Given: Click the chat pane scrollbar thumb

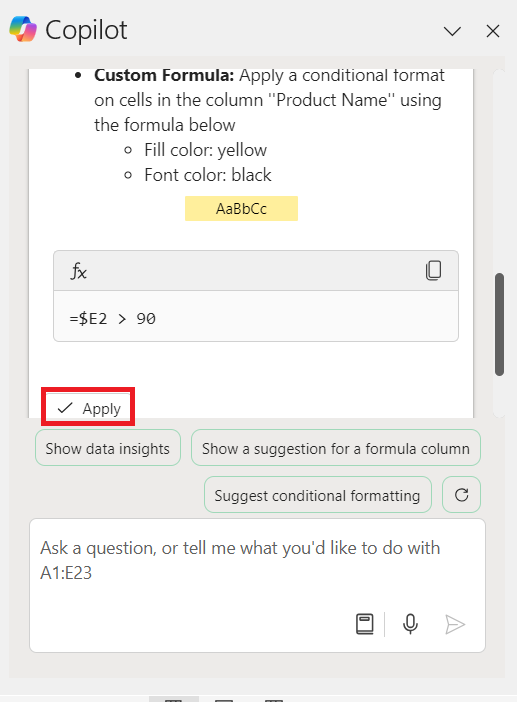Looking at the screenshot, I should [x=500, y=325].
